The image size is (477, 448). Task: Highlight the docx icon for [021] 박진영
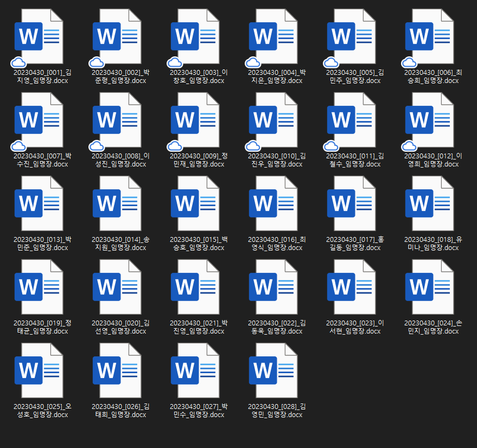[195, 287]
